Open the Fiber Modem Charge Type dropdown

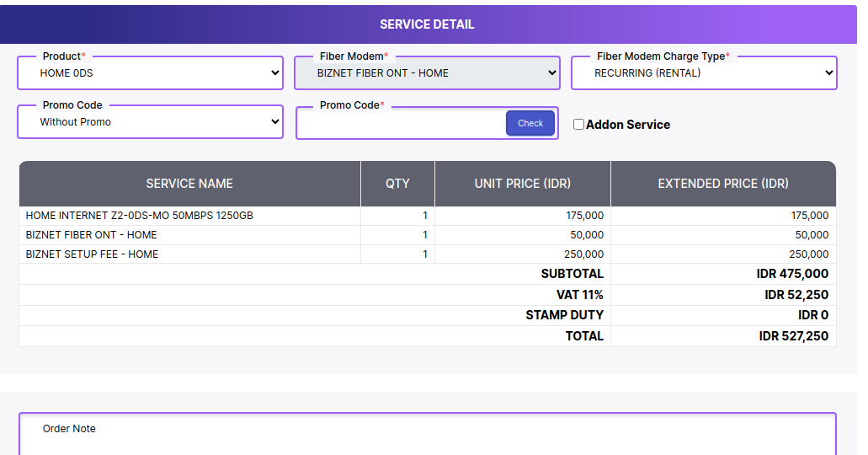click(704, 72)
